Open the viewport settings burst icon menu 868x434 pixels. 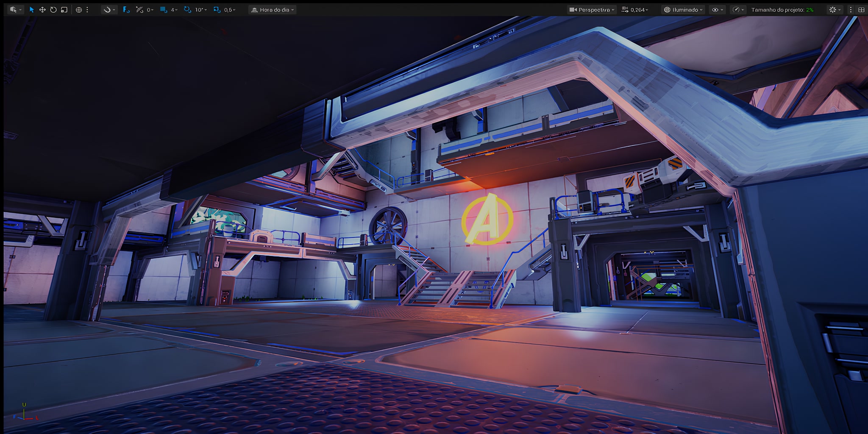tap(835, 10)
